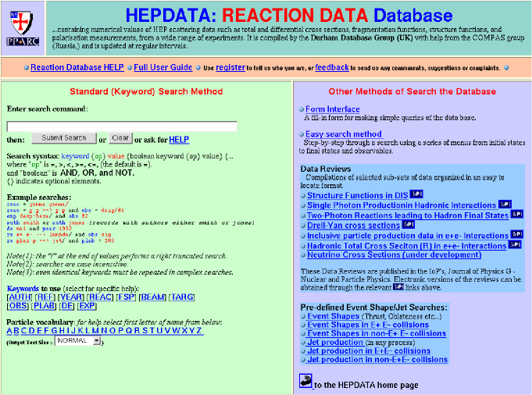Select the BEAM keyword help
532x395 pixels.
point(152,297)
